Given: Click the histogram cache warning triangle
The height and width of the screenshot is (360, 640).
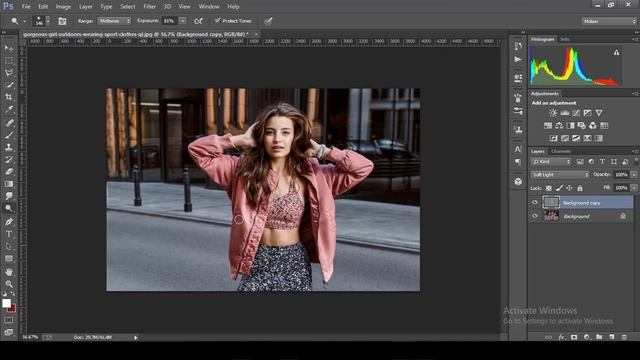Looking at the screenshot, I should click(x=616, y=52).
